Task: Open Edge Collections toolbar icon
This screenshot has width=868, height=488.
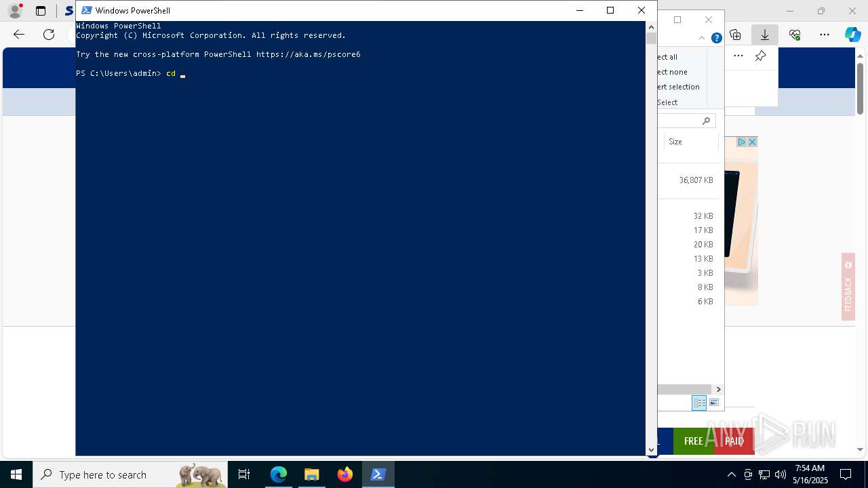Action: (x=735, y=35)
